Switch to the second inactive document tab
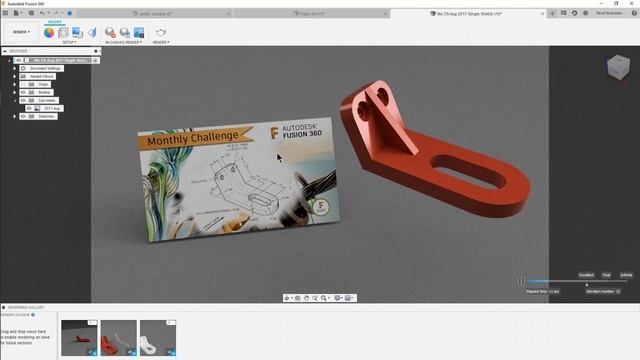Screen dimensions: 640x360 tap(312, 13)
